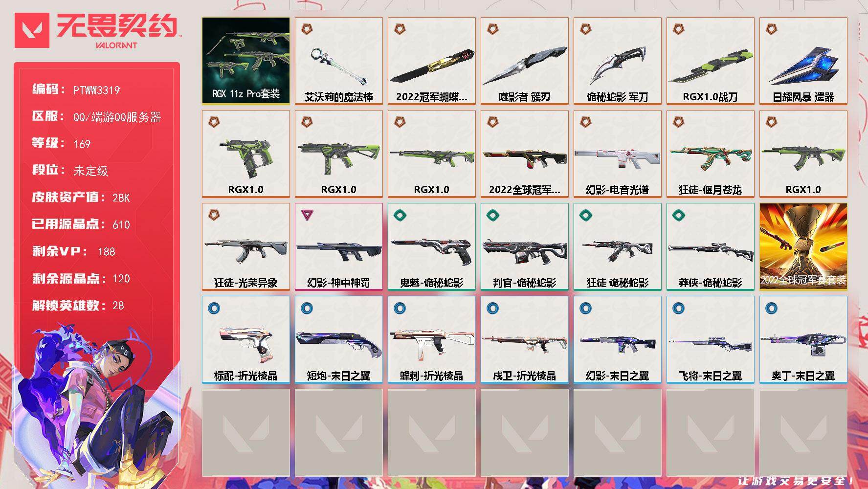Select the 狂徒-偃月苍龙 rifle skin
868x489 pixels.
point(711,154)
